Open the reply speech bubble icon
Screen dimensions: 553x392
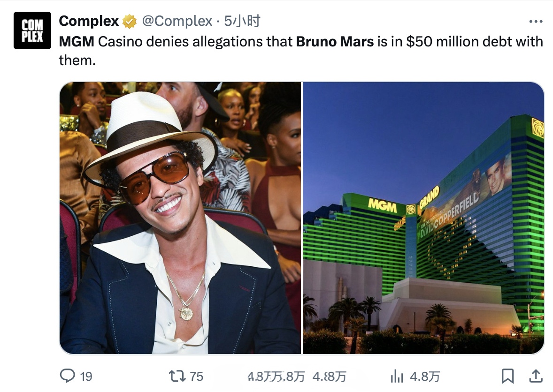[x=68, y=376]
